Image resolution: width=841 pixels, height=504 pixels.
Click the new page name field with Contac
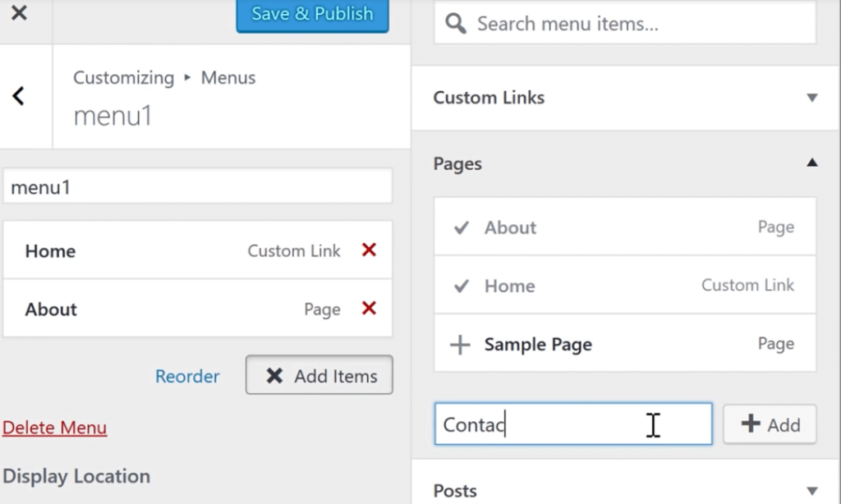coord(573,424)
